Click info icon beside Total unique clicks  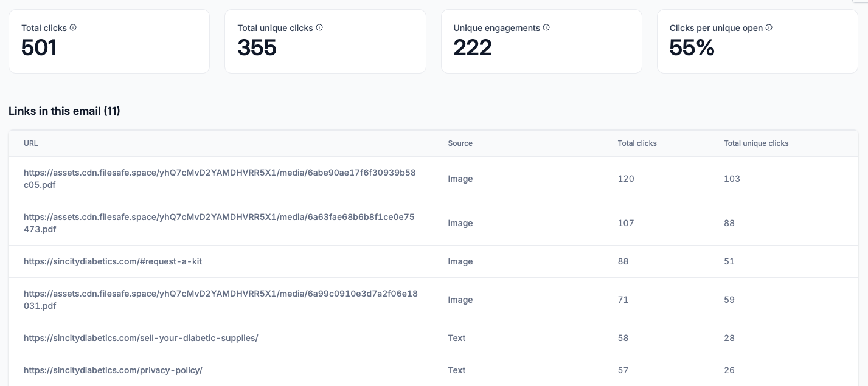[319, 27]
